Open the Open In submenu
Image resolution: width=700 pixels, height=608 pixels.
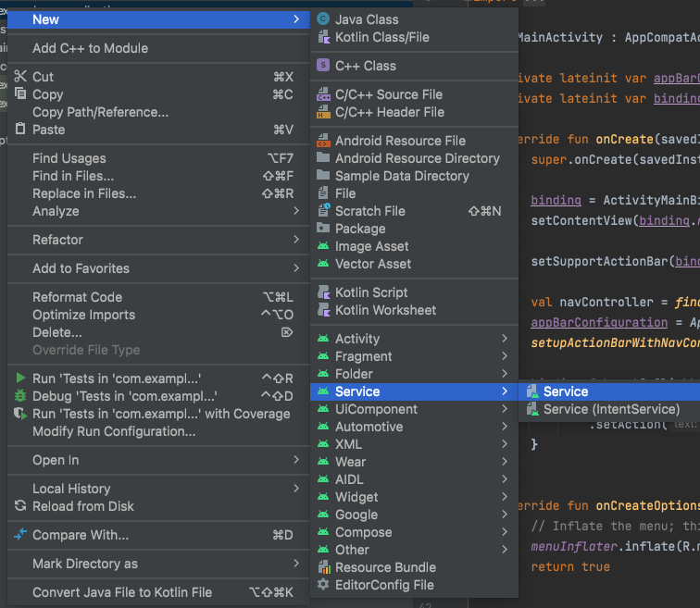coord(158,460)
